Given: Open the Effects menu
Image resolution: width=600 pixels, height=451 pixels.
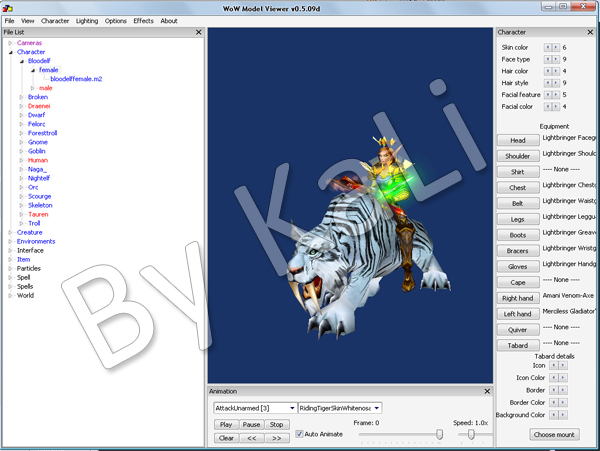Looking at the screenshot, I should point(143,21).
